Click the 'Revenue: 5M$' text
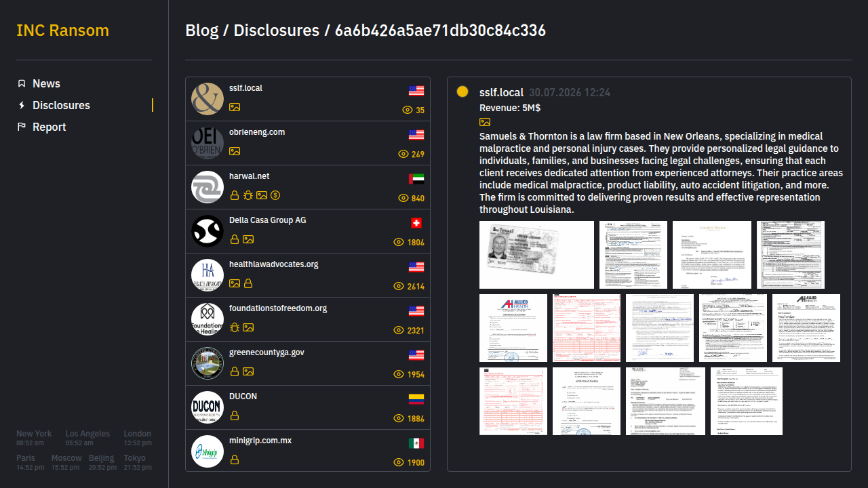 tap(510, 108)
